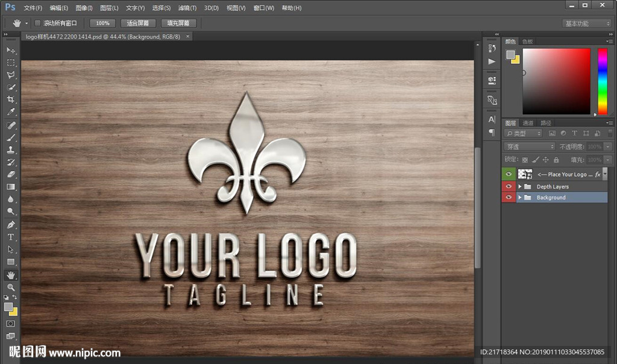The image size is (617, 364).
Task: Open the 穿透 blend mode dropdown
Action: [529, 146]
